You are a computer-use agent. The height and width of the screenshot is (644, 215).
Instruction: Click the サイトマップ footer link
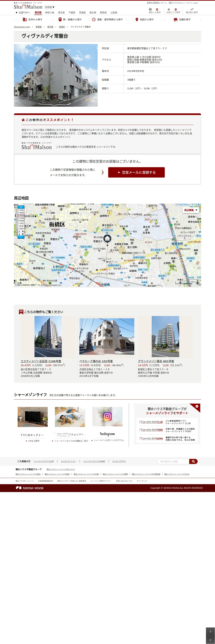142,481
